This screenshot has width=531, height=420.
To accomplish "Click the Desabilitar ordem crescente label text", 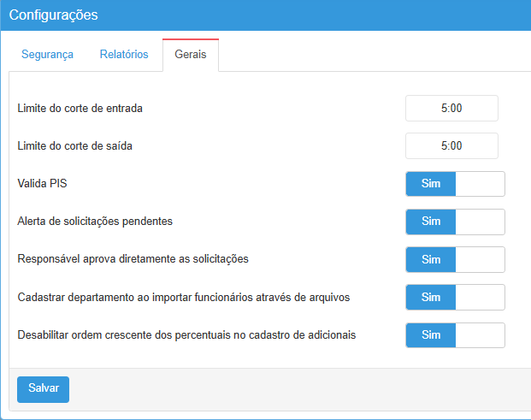I will click(186, 334).
